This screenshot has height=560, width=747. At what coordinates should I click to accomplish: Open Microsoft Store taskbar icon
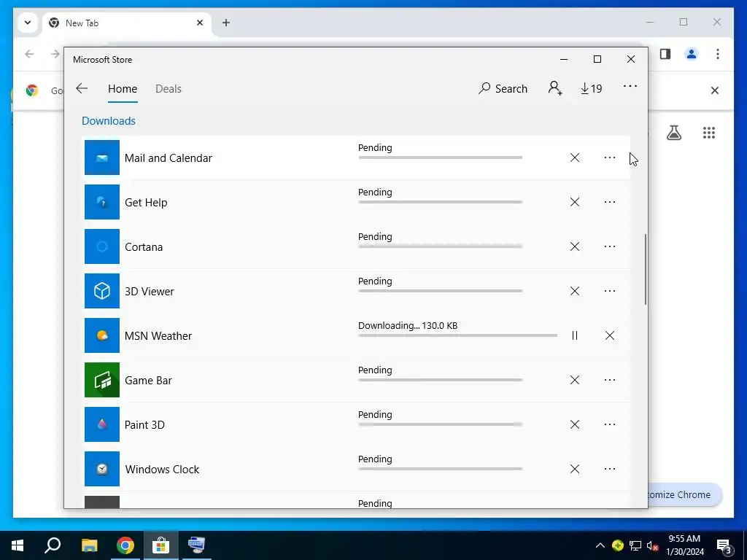pos(161,545)
